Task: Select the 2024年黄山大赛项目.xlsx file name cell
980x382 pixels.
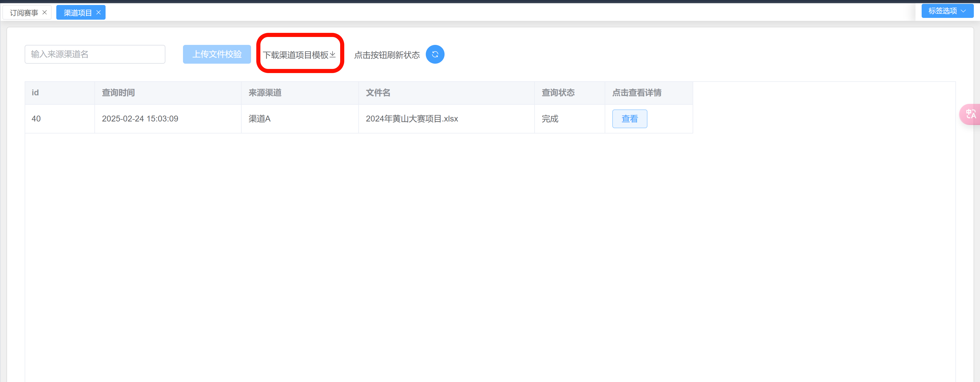Action: [x=412, y=119]
